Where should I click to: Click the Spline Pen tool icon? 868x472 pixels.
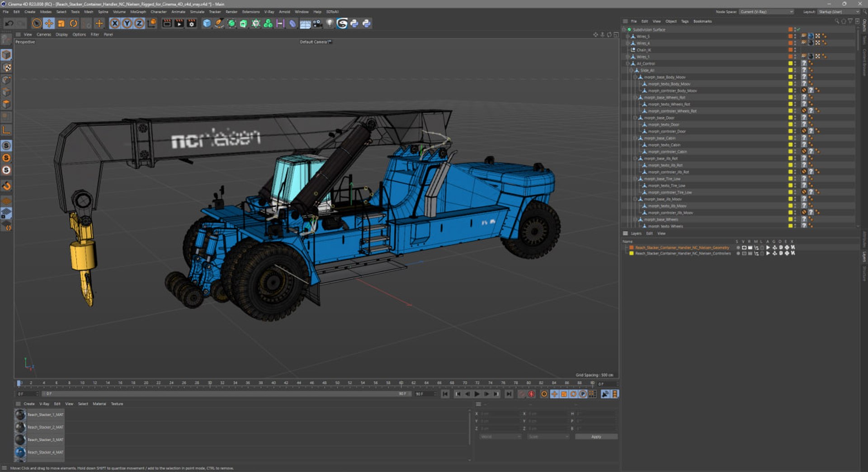219,24
